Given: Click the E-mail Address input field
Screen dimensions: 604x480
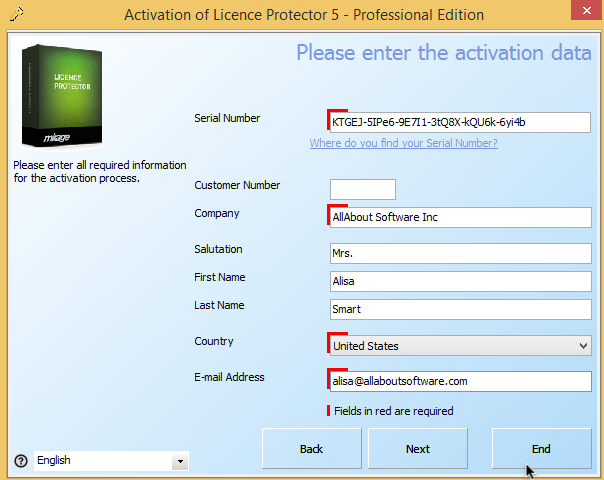Looking at the screenshot, I should 461,381.
